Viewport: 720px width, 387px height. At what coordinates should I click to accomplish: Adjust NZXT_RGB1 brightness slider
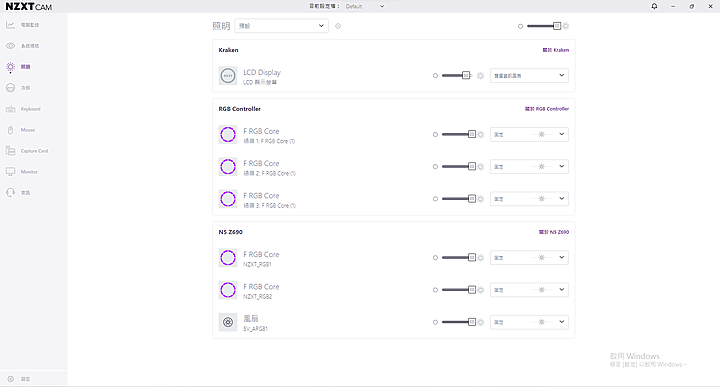(458, 258)
